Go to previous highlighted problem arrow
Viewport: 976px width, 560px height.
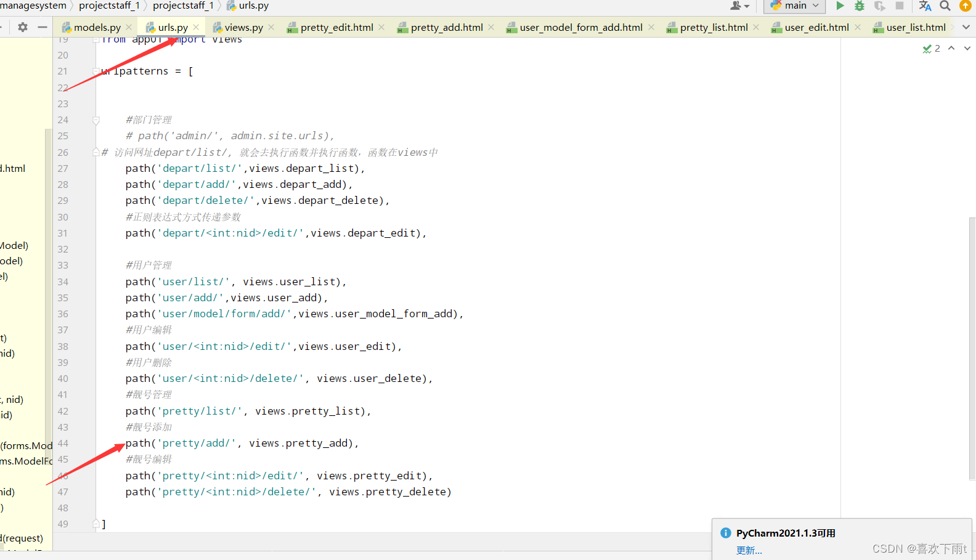951,48
